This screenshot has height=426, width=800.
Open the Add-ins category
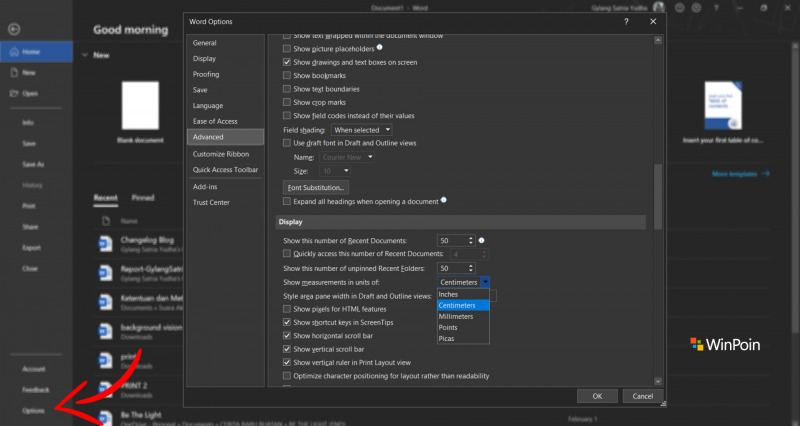coord(225,187)
